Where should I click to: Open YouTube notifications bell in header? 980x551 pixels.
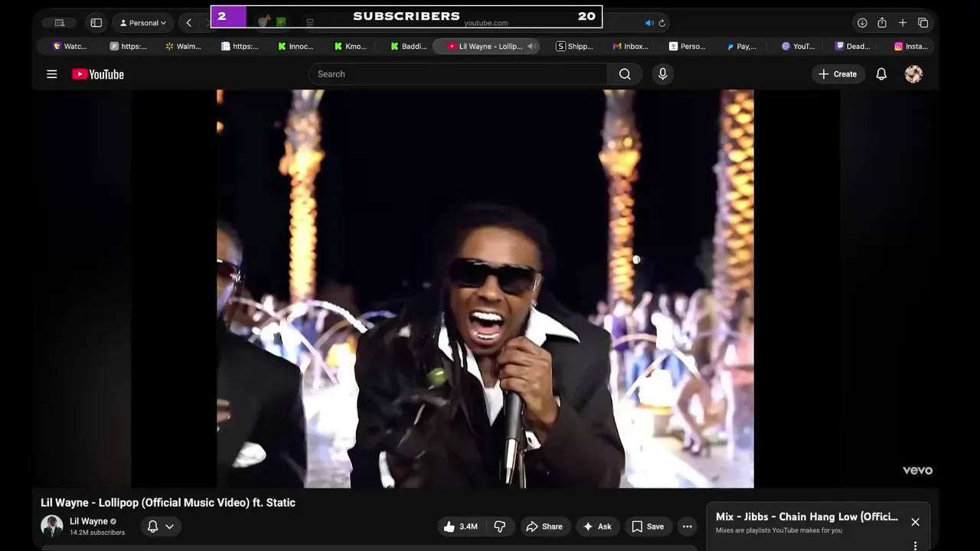(881, 74)
